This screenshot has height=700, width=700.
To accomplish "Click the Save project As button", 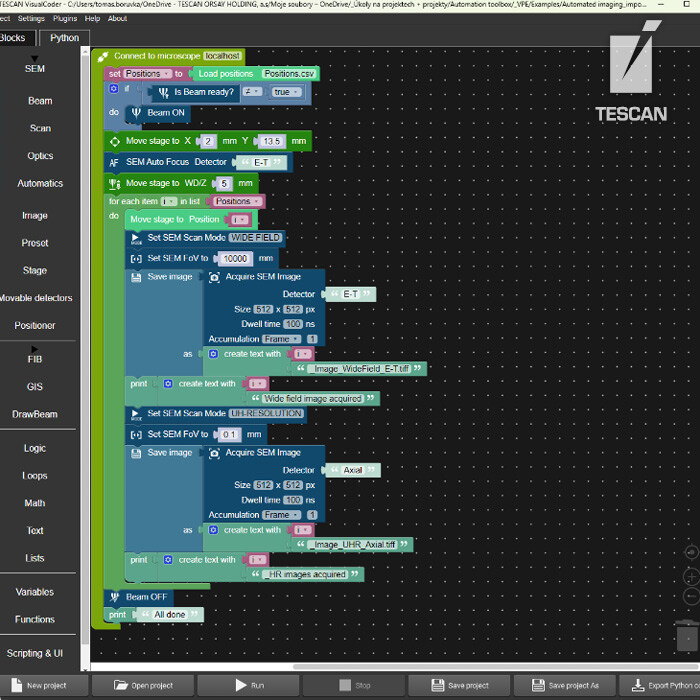I will click(564, 685).
